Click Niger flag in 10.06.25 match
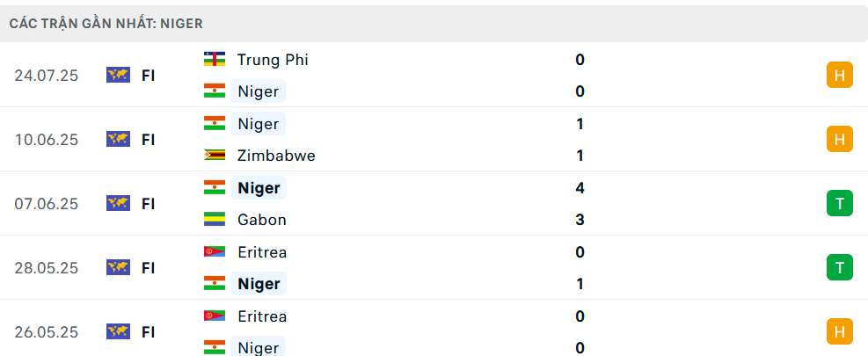This screenshot has height=356, width=868. pyautogui.click(x=215, y=123)
